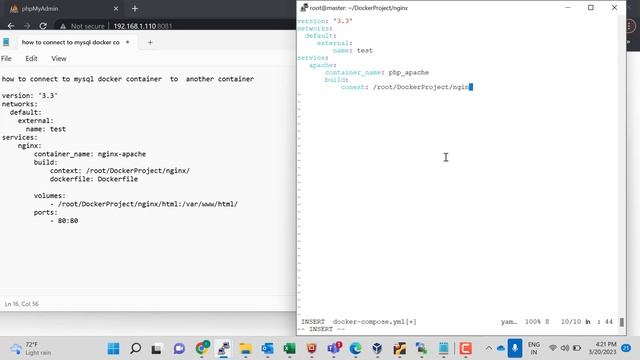Open the ENG IN language switcher
This screenshot has width=640, height=360.
(x=533, y=348)
